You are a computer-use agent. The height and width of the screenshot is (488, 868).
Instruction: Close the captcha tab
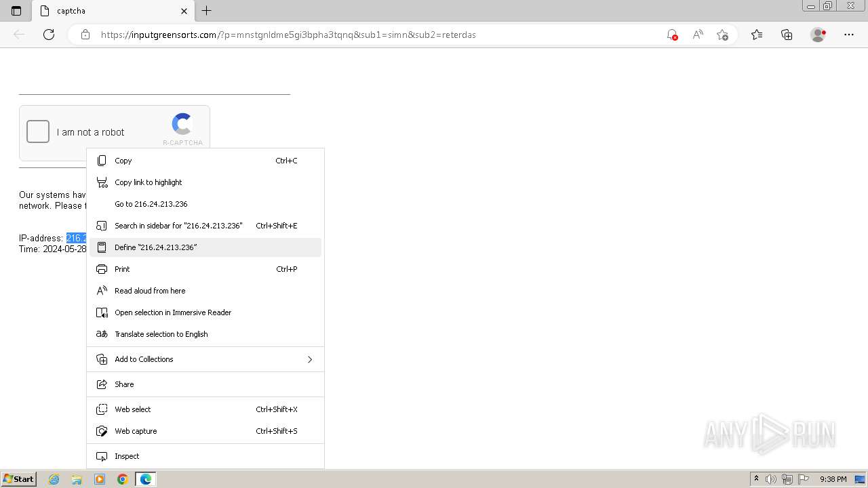184,11
